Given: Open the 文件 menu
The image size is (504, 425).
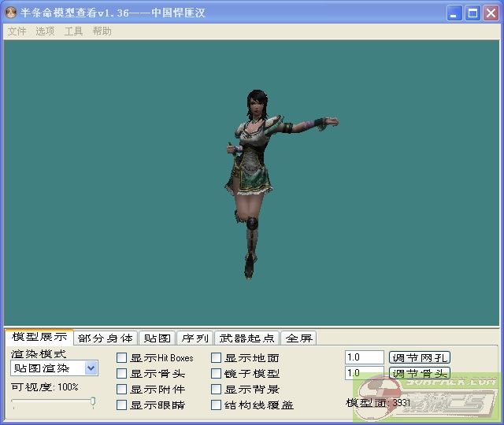Looking at the screenshot, I should click(17, 31).
